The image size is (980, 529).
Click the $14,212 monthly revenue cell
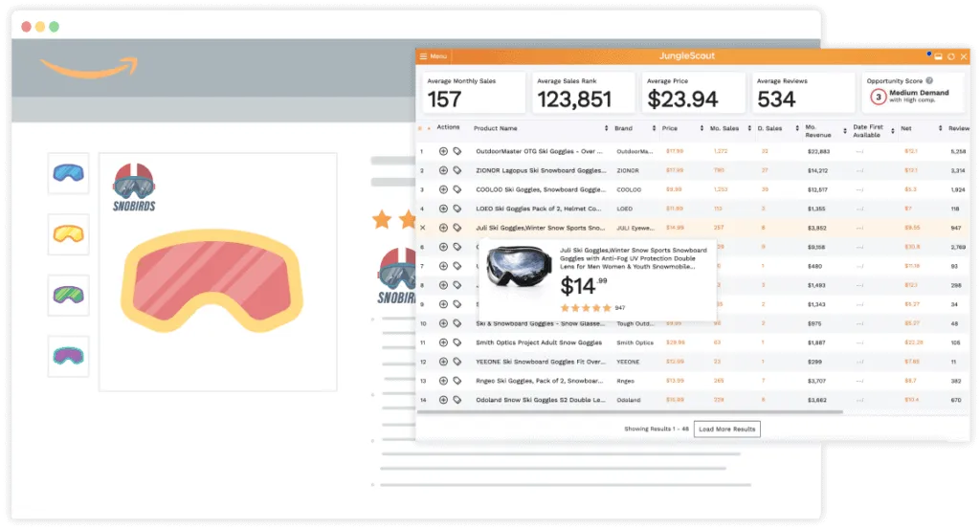click(817, 170)
